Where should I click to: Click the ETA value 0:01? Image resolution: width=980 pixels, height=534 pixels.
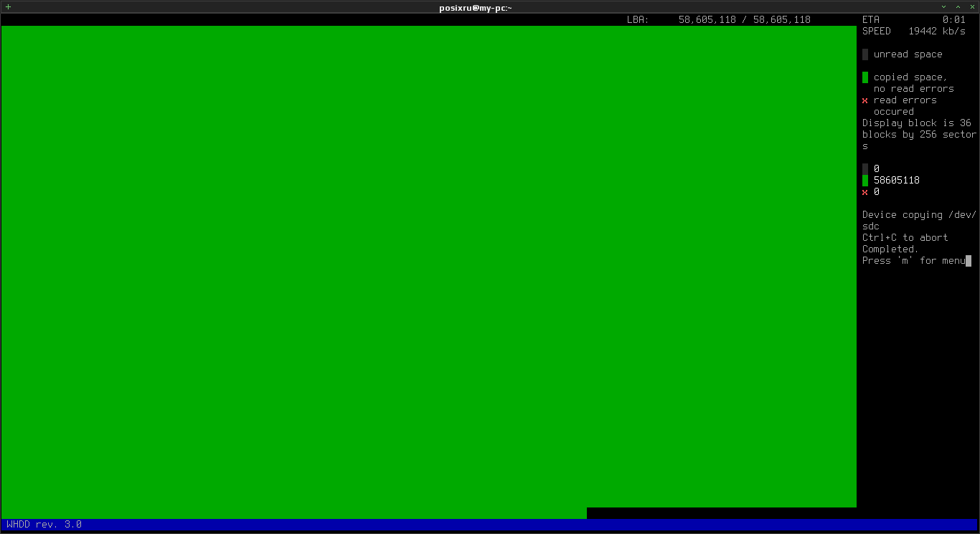pos(954,20)
